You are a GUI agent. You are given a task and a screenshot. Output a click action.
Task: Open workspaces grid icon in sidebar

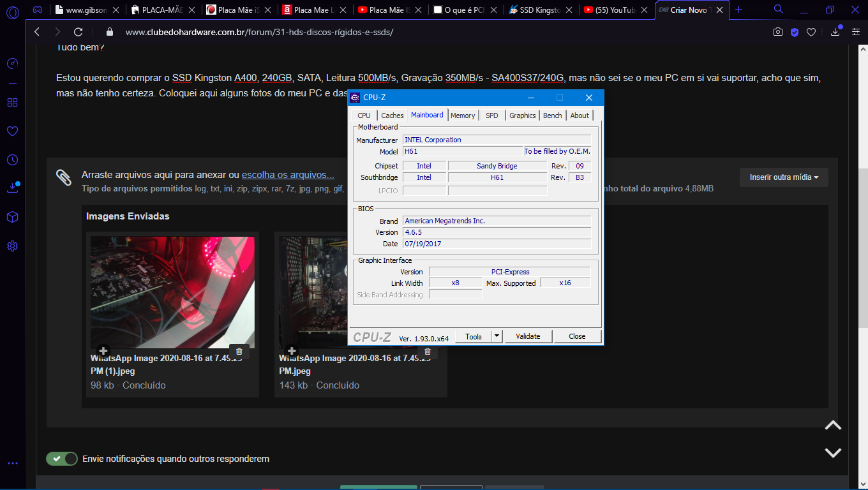pyautogui.click(x=12, y=102)
